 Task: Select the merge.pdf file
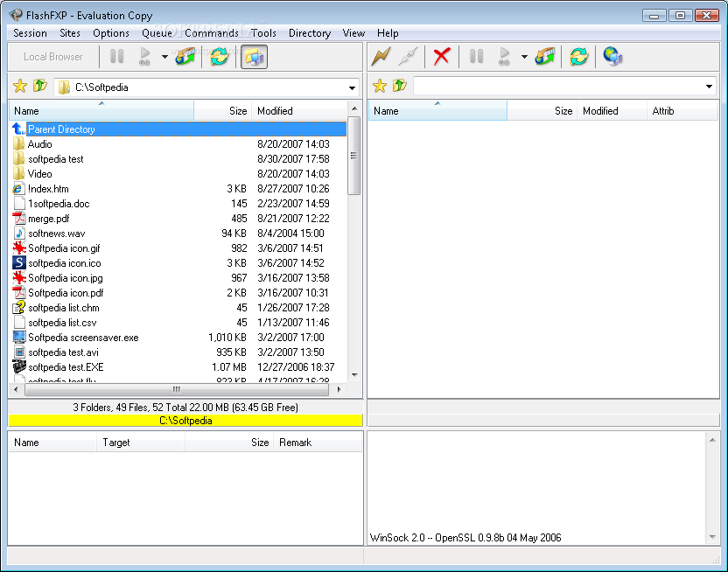[178, 219]
